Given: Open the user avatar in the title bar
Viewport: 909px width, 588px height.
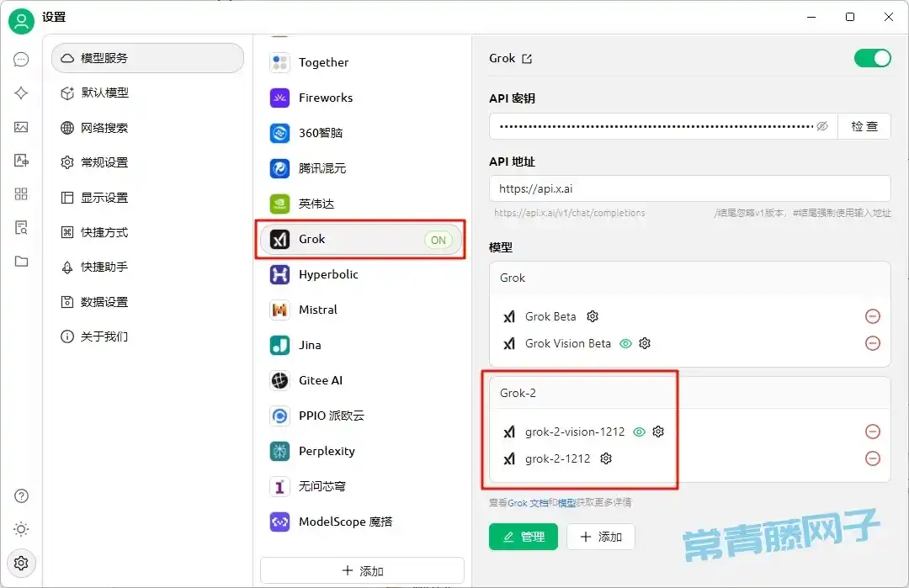Looking at the screenshot, I should pos(21,21).
